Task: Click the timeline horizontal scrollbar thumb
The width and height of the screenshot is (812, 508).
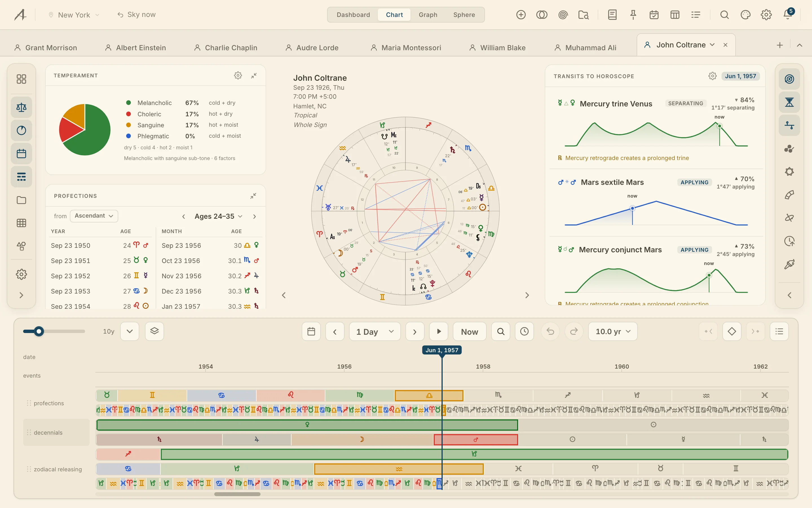Action: [x=237, y=494]
